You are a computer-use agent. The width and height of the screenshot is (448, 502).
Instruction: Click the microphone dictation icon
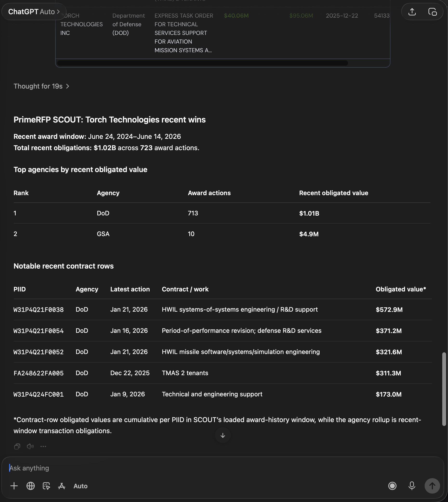pos(412,486)
